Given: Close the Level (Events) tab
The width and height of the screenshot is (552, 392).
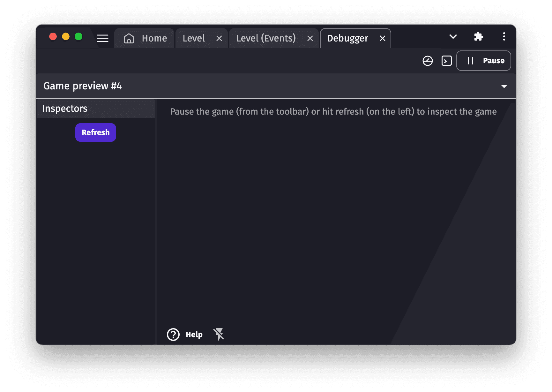Looking at the screenshot, I should click(x=310, y=39).
